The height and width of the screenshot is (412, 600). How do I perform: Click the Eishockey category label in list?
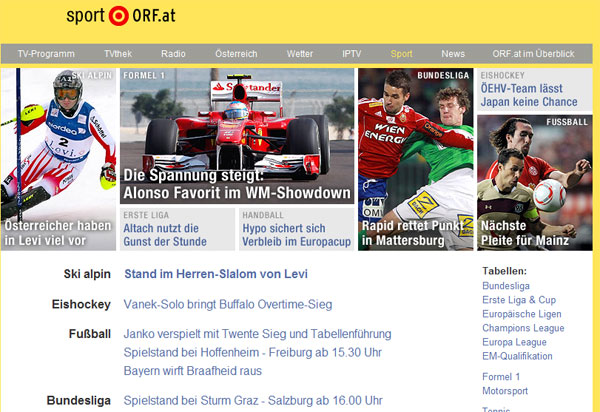[81, 304]
